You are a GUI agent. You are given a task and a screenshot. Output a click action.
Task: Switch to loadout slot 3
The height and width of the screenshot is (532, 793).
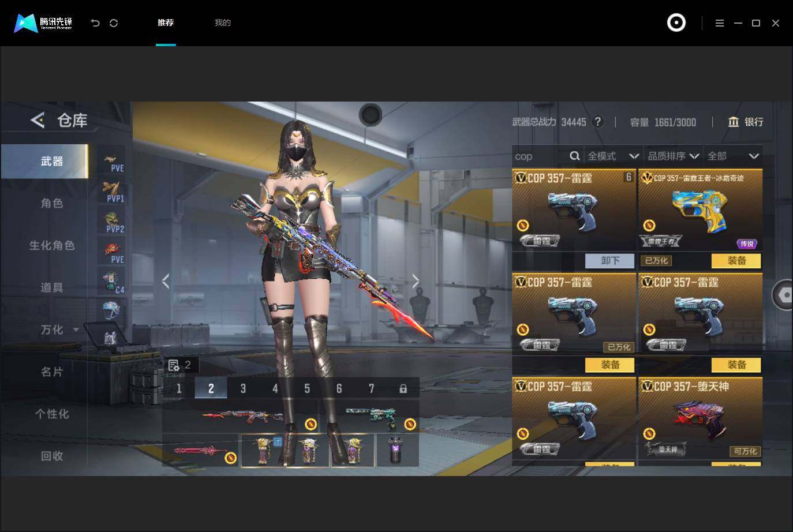243,388
